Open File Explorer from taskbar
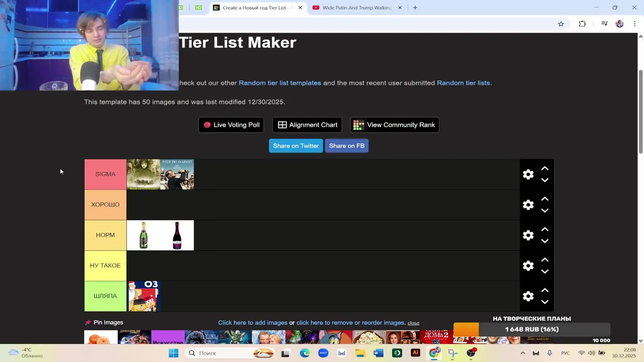Screen dimensions: 644x362 360,353
